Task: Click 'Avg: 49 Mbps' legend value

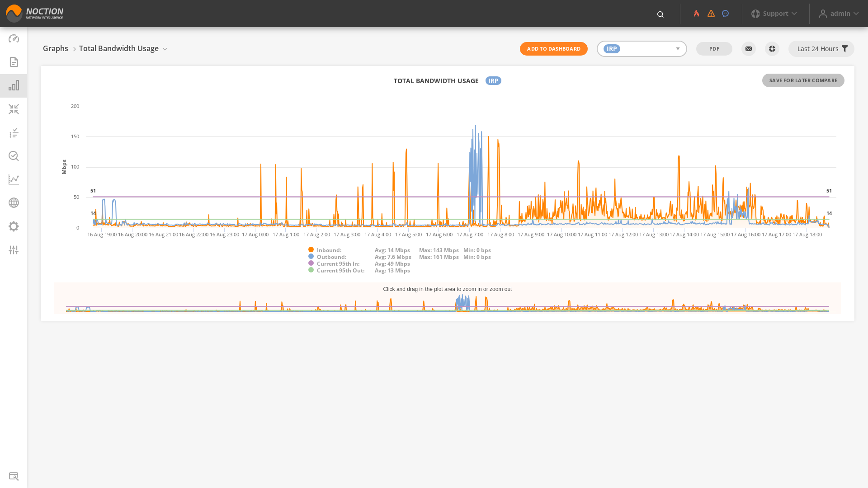Action: tap(392, 263)
